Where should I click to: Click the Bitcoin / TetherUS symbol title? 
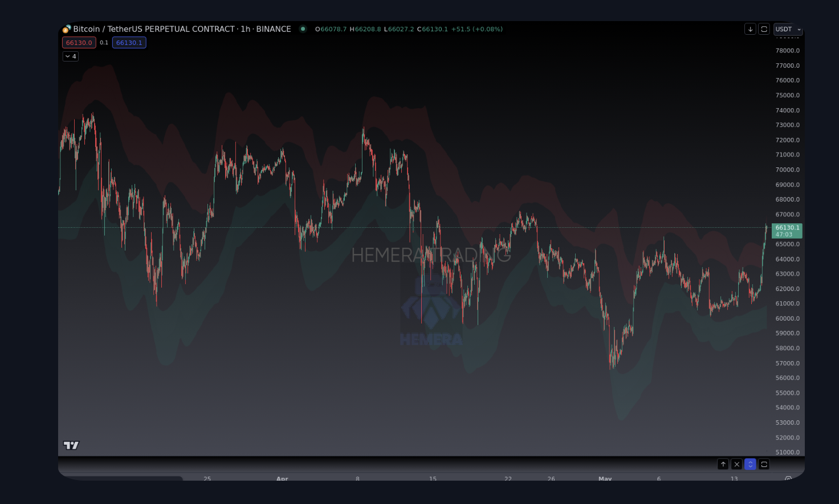[x=182, y=29]
